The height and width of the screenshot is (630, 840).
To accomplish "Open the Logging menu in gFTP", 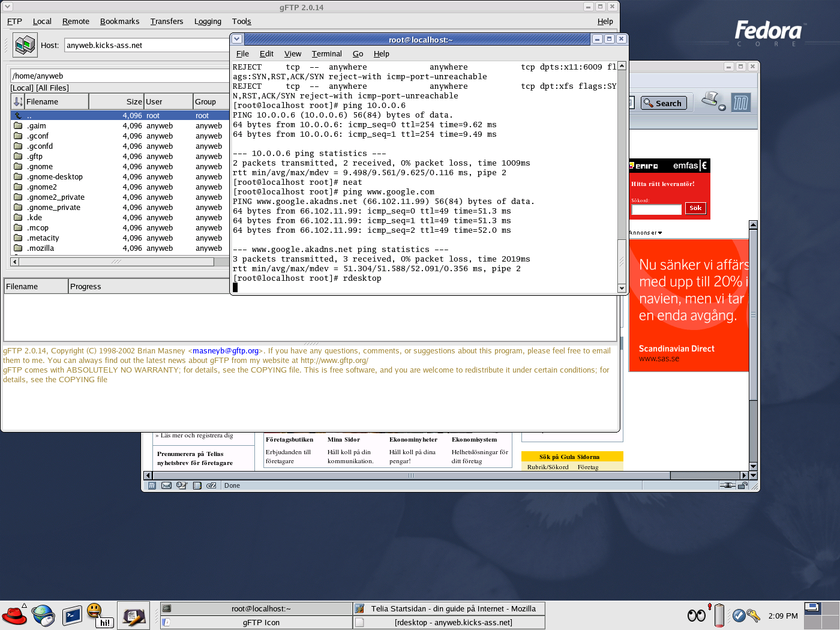I will pyautogui.click(x=208, y=21).
